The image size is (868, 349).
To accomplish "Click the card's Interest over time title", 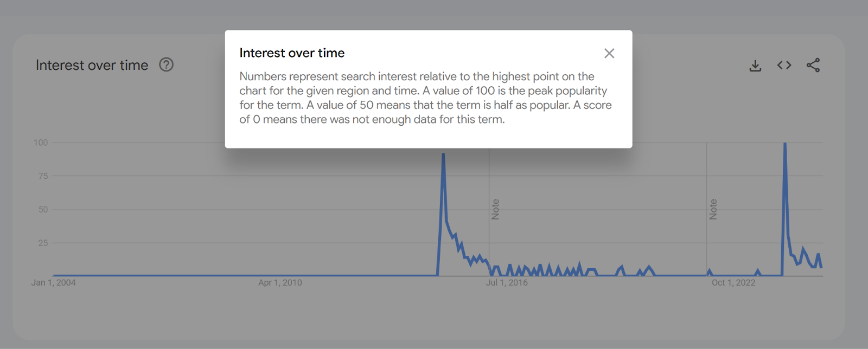I will (92, 65).
